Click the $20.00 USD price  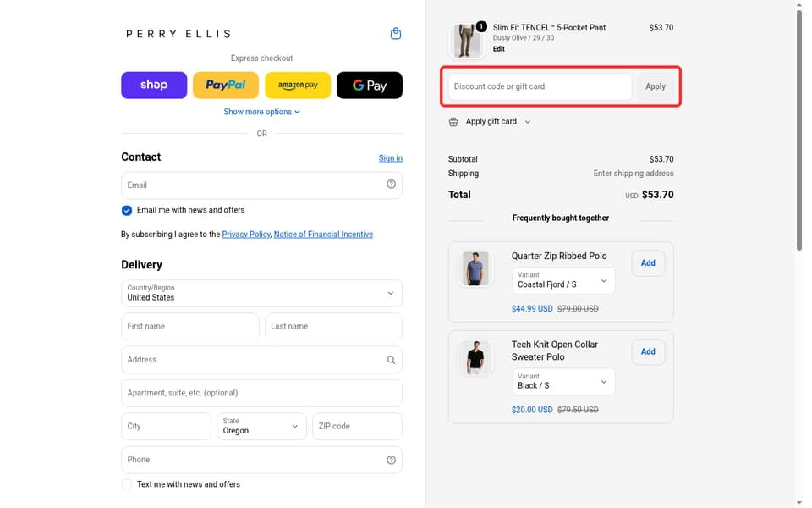tap(532, 410)
